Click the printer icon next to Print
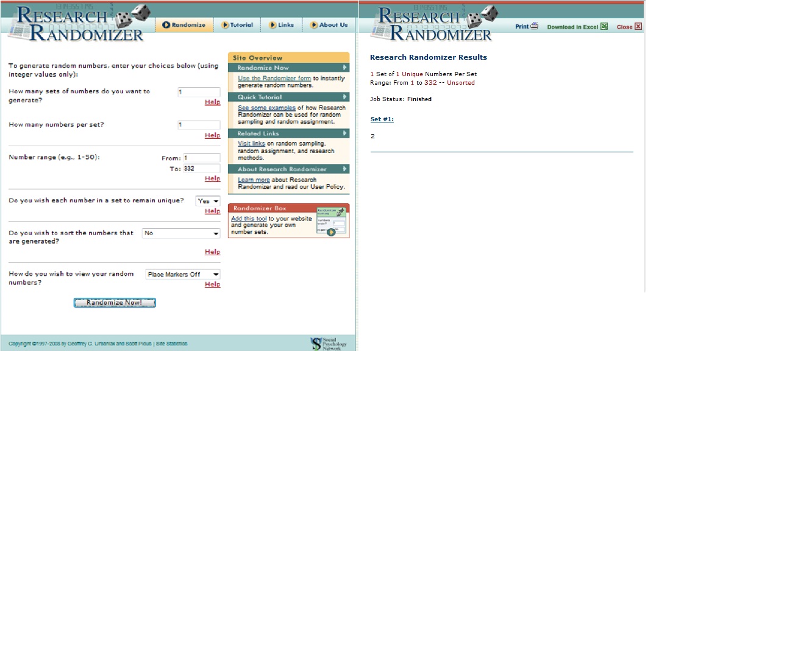The height and width of the screenshot is (647, 812). [x=535, y=26]
